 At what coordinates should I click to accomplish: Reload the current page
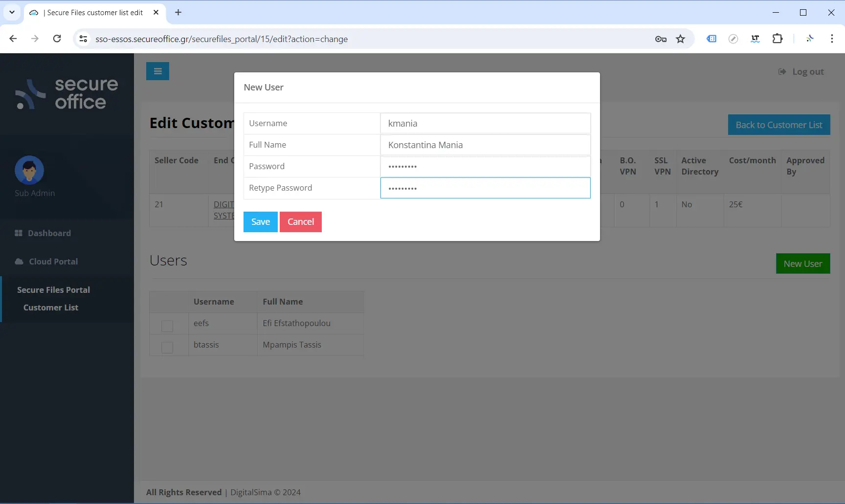(57, 39)
